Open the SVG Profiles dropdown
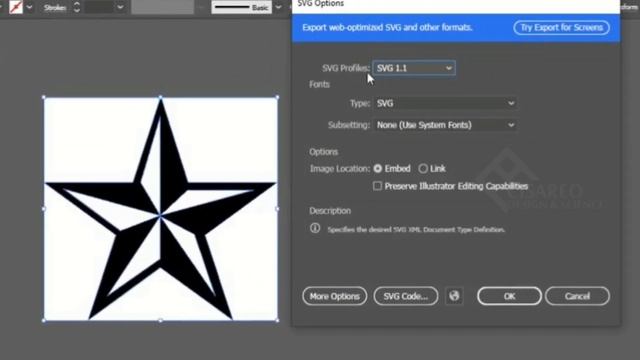The image size is (640, 360). 414,68
